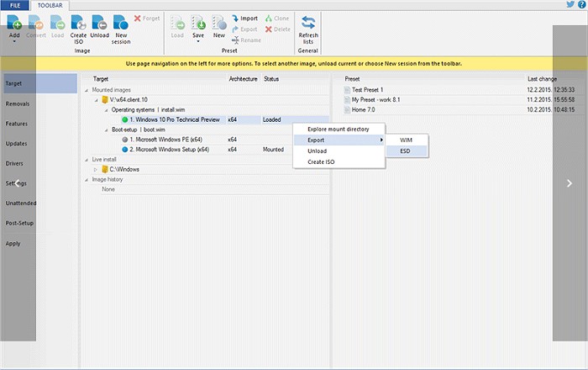Choose Explore mount directory
This screenshot has width=588, height=370.
(x=339, y=129)
